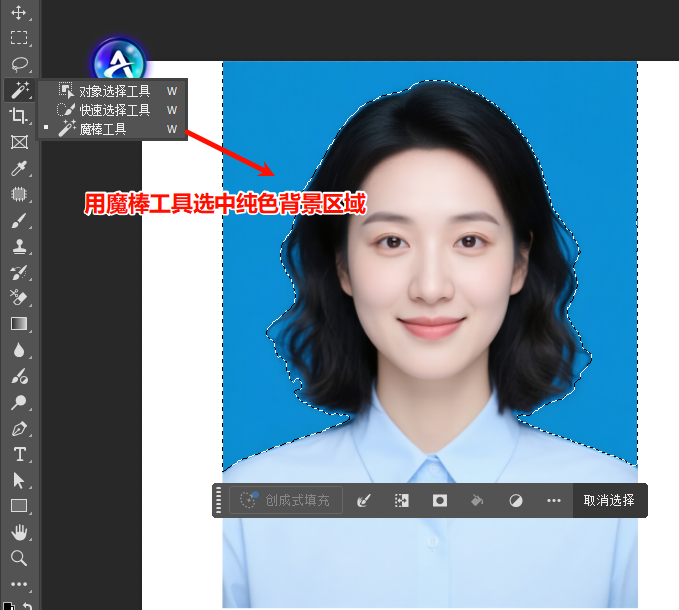Click the 创成式填充 button
The image size is (679, 610).
(286, 500)
